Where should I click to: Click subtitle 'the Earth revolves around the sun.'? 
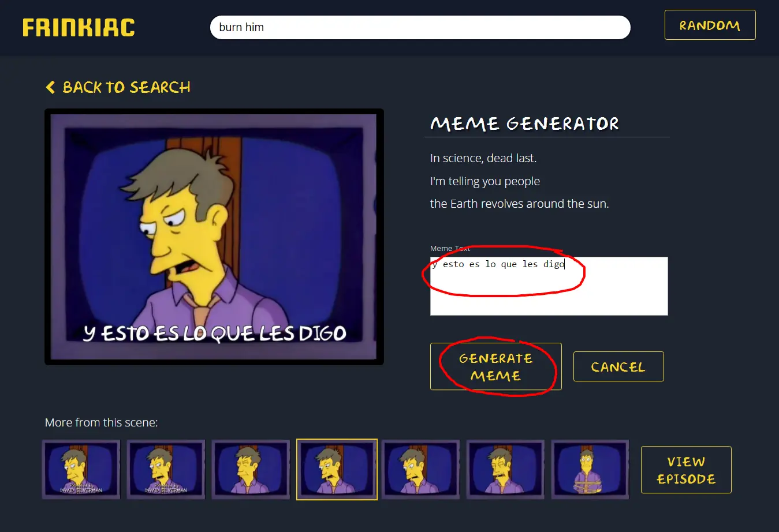click(520, 204)
